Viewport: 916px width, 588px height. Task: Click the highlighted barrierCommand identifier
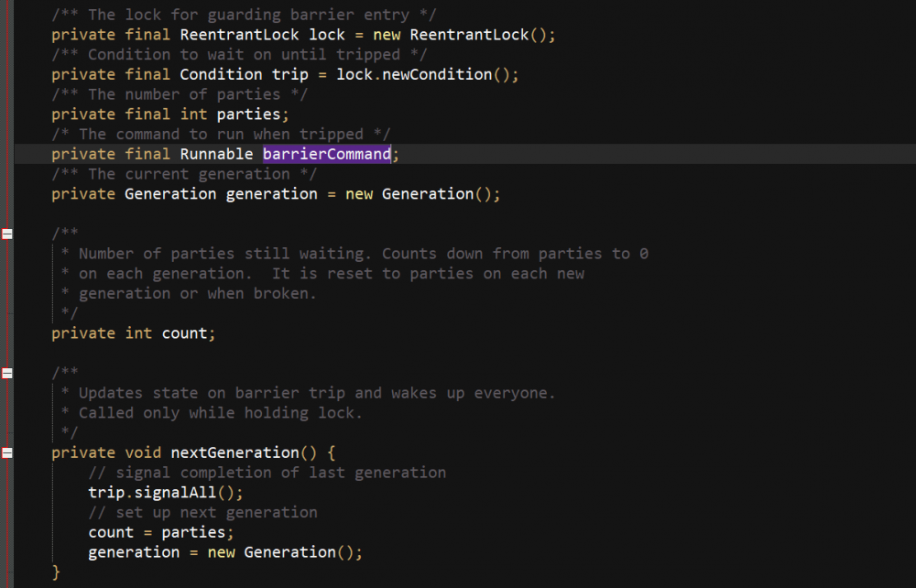[326, 154]
